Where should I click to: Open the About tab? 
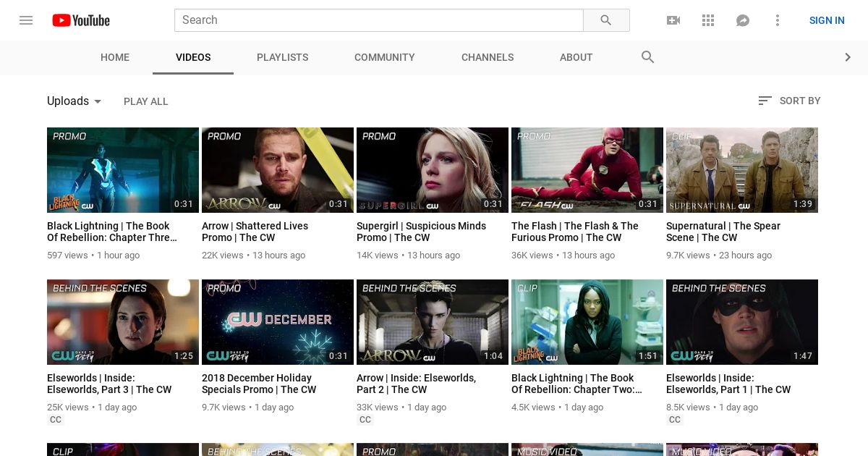point(576,57)
